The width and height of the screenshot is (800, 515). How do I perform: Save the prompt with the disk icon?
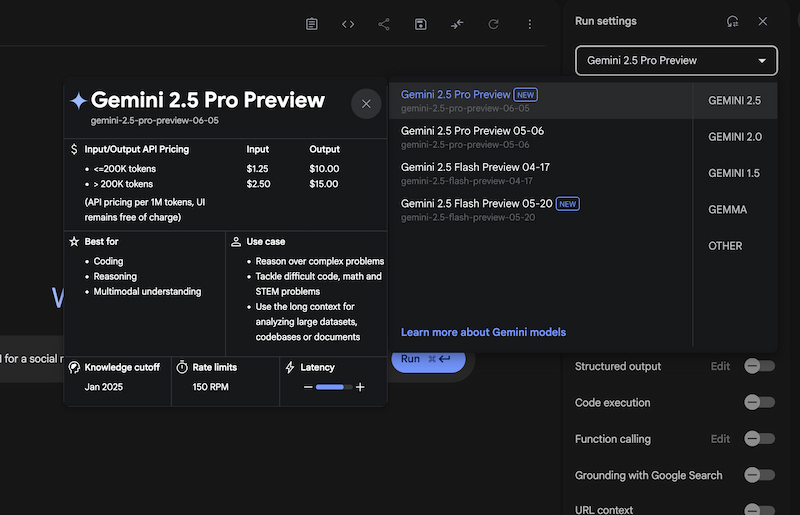click(x=420, y=24)
